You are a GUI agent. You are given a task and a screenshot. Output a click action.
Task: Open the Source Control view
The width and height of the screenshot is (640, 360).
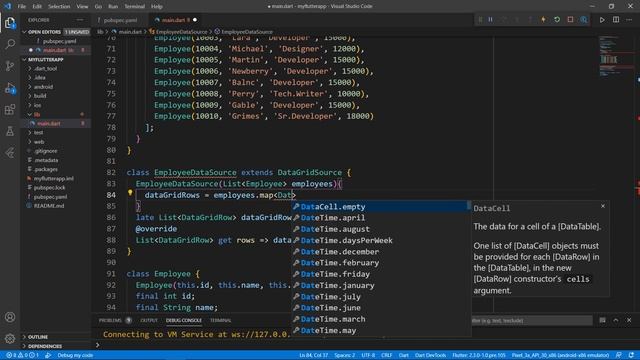10,66
